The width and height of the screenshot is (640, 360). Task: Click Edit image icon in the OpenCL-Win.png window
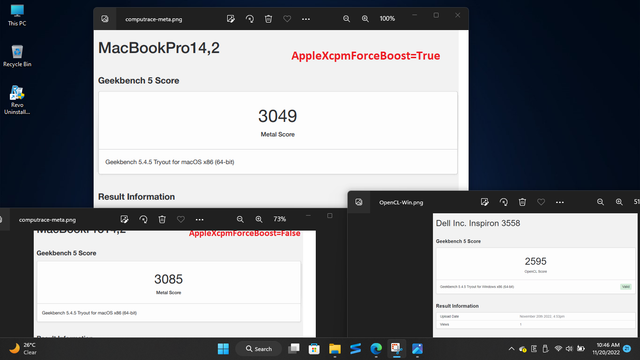click(484, 202)
